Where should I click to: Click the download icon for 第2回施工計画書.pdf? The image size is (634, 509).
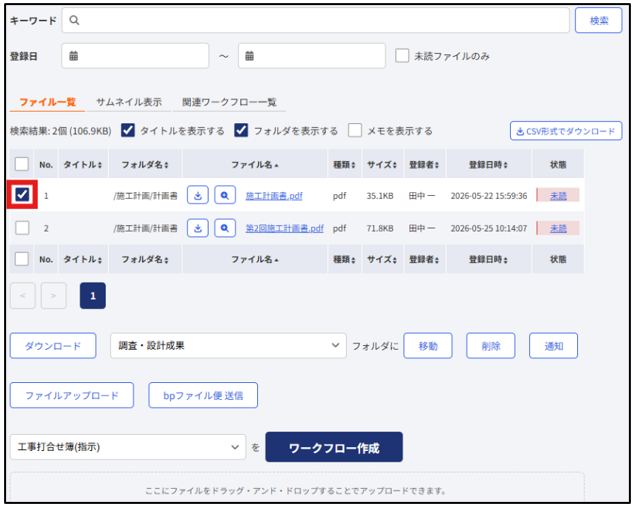point(198,228)
